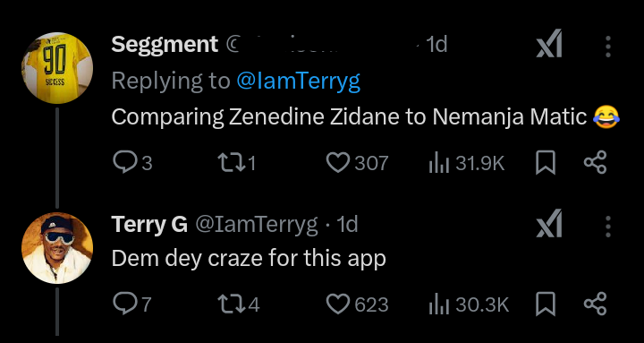Image resolution: width=644 pixels, height=343 pixels.
Task: Like Seggment's tweet showing 307 likes
Action: pos(357,163)
